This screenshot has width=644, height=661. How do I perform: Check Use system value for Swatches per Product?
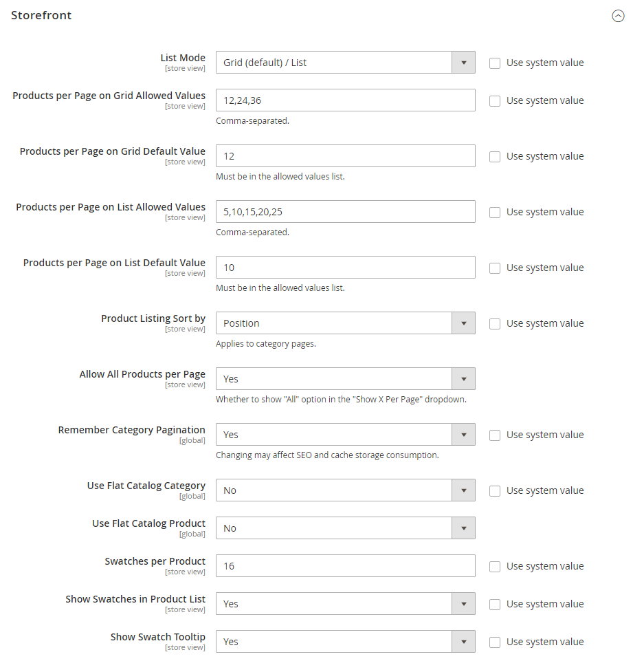click(495, 567)
